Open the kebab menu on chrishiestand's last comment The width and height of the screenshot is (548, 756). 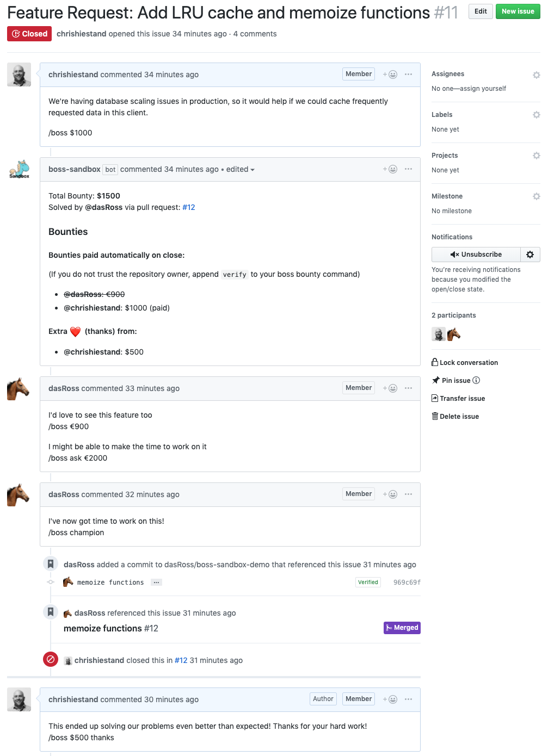click(x=409, y=699)
